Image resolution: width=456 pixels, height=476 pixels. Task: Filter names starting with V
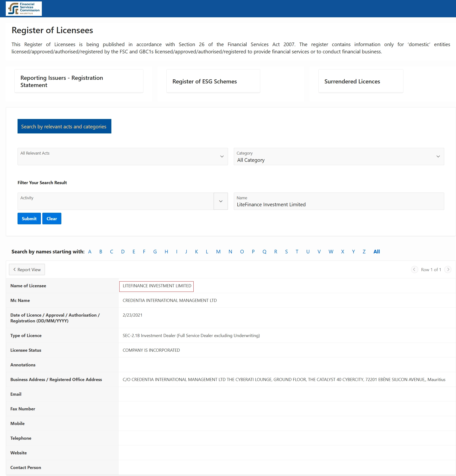point(319,252)
